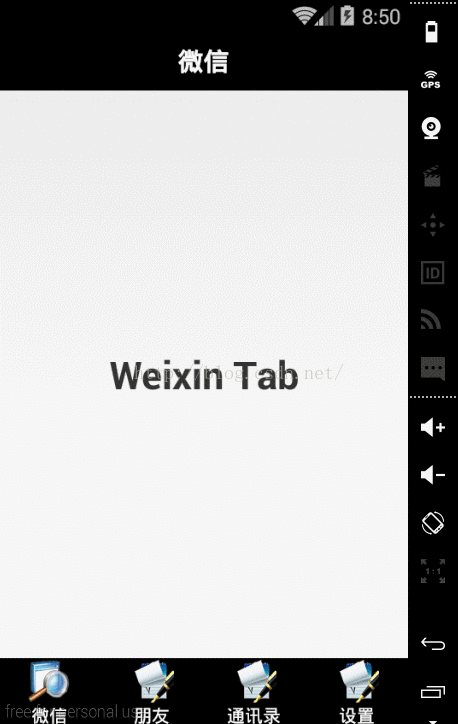Open the device ID widget
The width and height of the screenshot is (458, 724).
coord(433,273)
